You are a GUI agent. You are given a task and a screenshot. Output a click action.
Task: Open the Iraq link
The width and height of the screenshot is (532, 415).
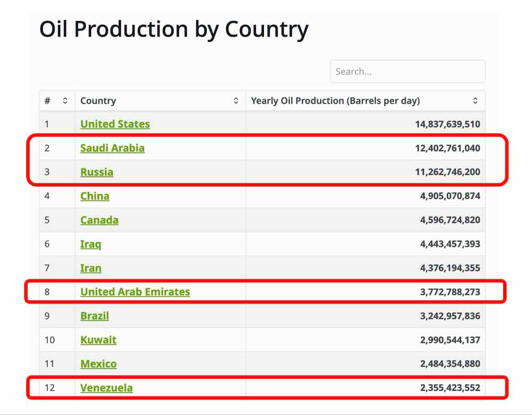(x=90, y=244)
